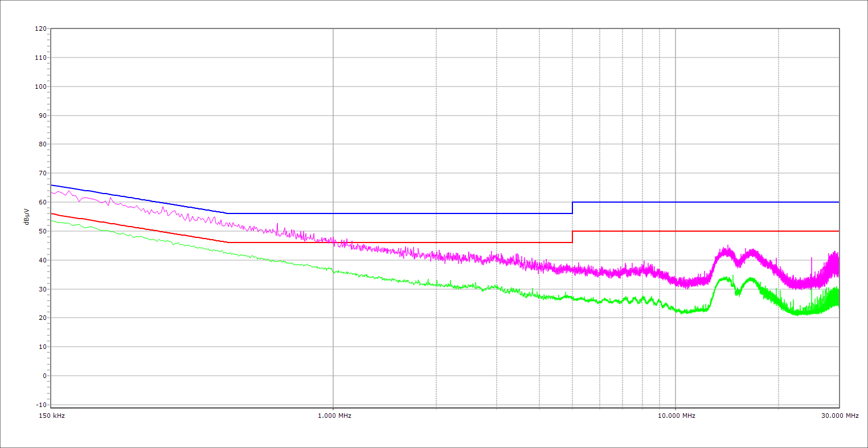The height and width of the screenshot is (448, 868).
Task: Click the blue limit line's vertical step
Action: 572,208
